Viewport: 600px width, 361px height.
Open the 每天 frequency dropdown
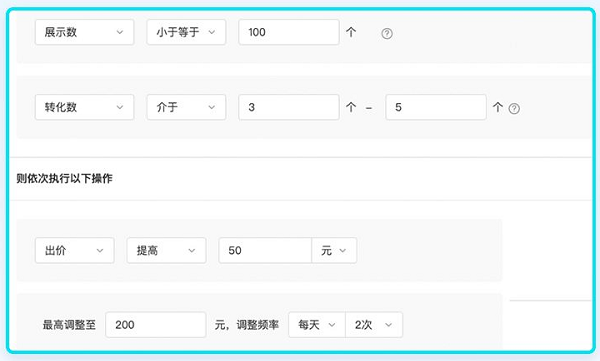tap(317, 325)
